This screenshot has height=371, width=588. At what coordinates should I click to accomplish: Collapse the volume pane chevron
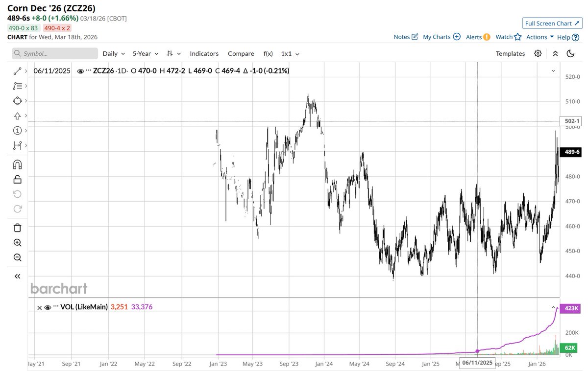(553, 307)
